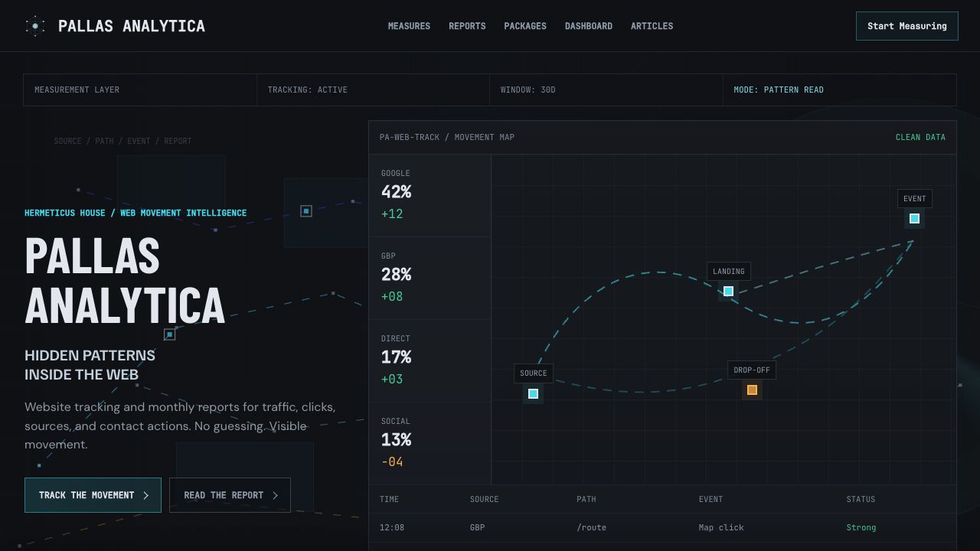
Task: Click the orange DROP-OFF node marker
Action: (752, 390)
